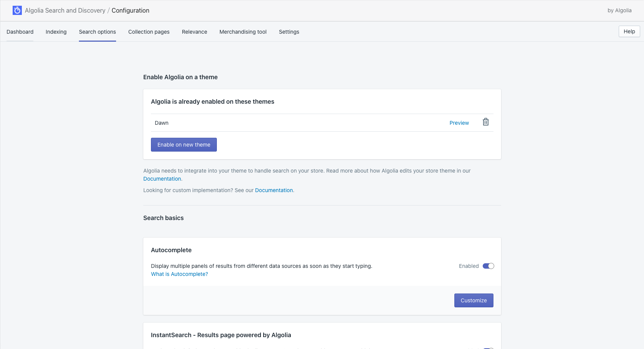Open the Dashboard tab
This screenshot has width=644, height=349.
click(x=20, y=32)
